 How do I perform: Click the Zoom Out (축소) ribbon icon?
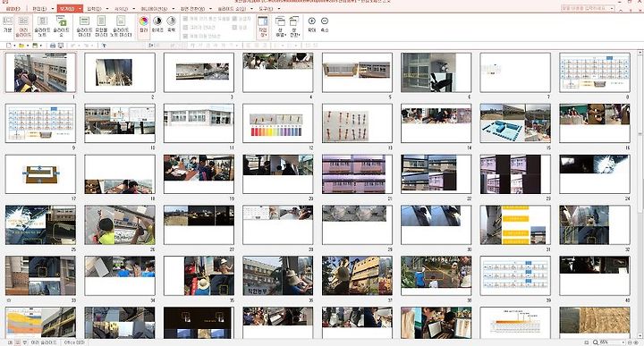[x=325, y=24]
